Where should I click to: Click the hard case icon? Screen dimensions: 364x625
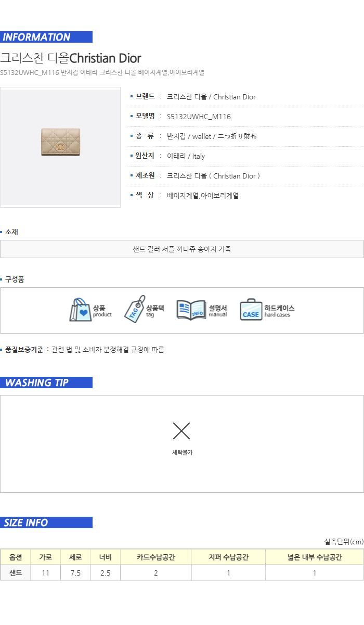click(251, 310)
